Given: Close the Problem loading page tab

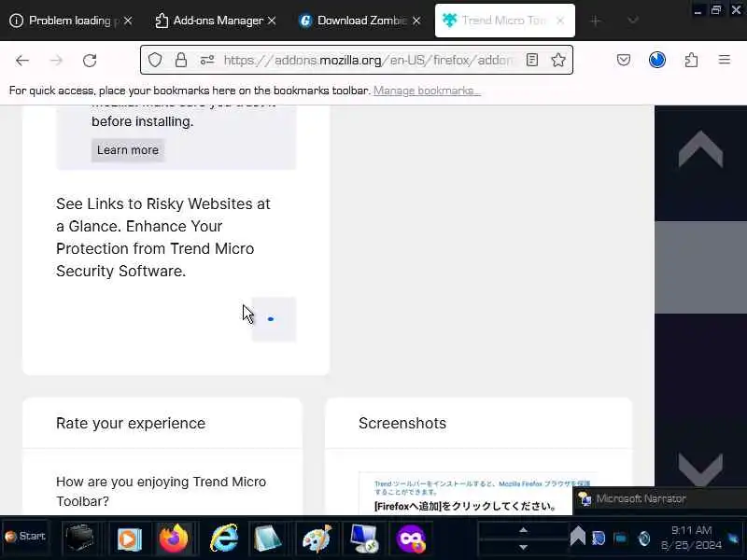Looking at the screenshot, I should 128,21.
